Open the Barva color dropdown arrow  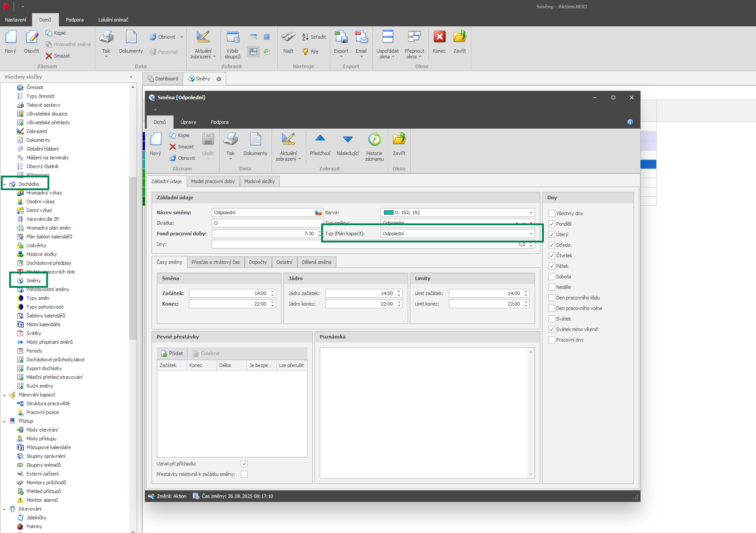tap(531, 212)
